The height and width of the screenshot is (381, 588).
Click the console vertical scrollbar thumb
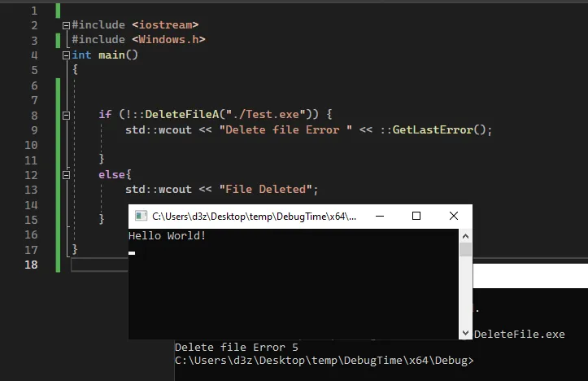tap(465, 249)
